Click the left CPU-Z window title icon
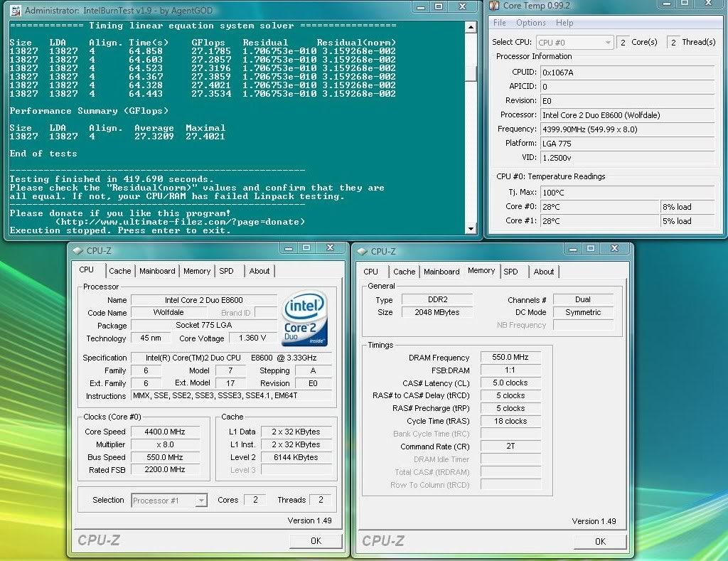 click(x=77, y=251)
